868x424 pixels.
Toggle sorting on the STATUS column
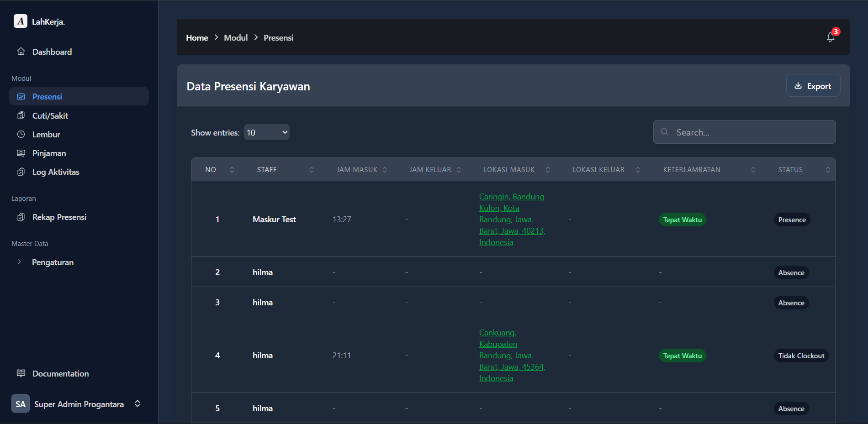click(828, 169)
